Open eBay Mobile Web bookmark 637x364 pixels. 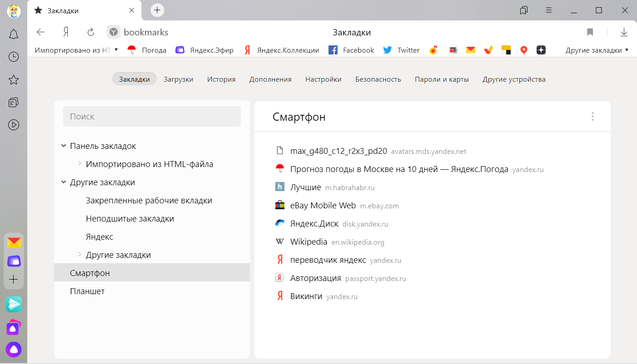point(323,206)
